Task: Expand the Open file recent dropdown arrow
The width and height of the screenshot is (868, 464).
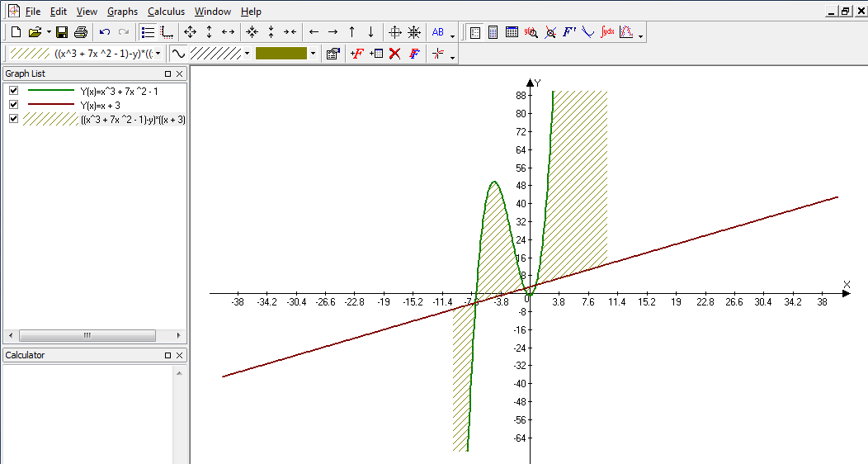Action: 49,32
